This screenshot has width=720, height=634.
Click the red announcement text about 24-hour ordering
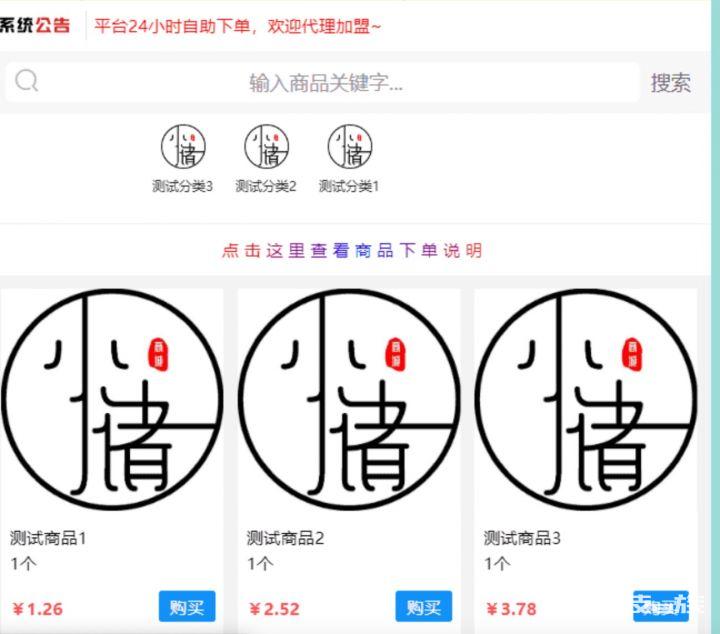[237, 26]
